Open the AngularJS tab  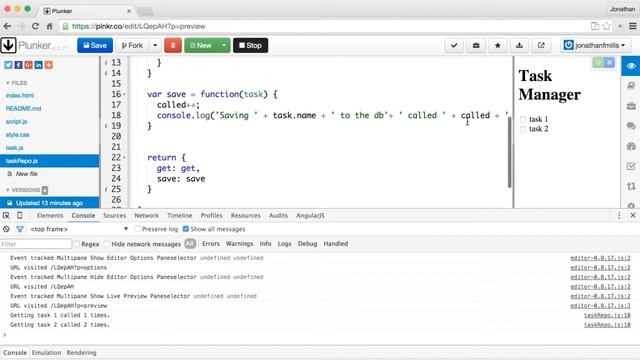(310, 216)
